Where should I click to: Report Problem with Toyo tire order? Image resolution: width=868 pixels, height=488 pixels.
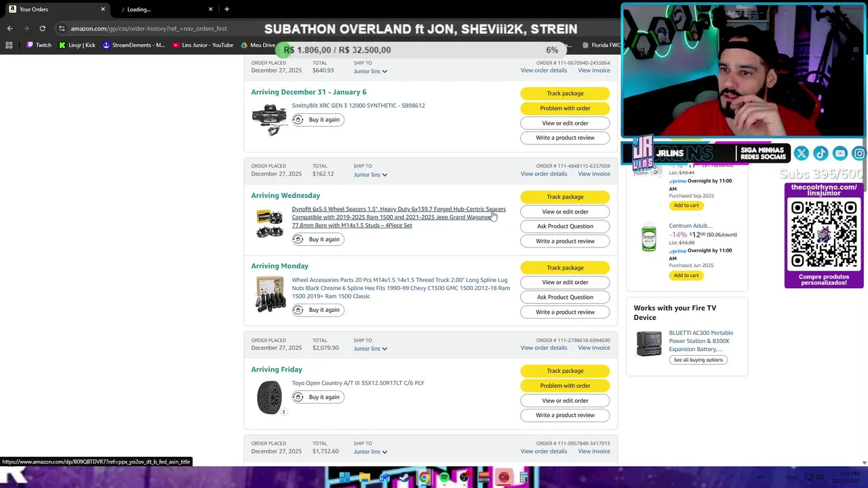pos(565,386)
